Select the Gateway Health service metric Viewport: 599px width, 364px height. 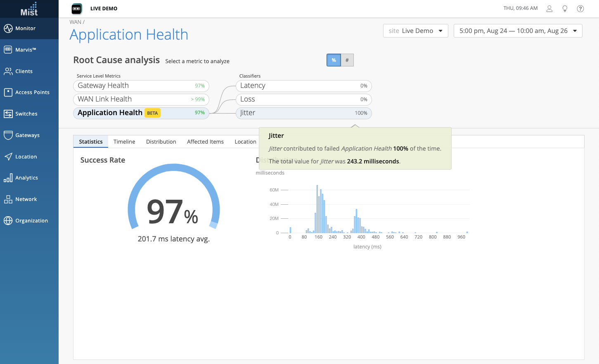(x=141, y=86)
